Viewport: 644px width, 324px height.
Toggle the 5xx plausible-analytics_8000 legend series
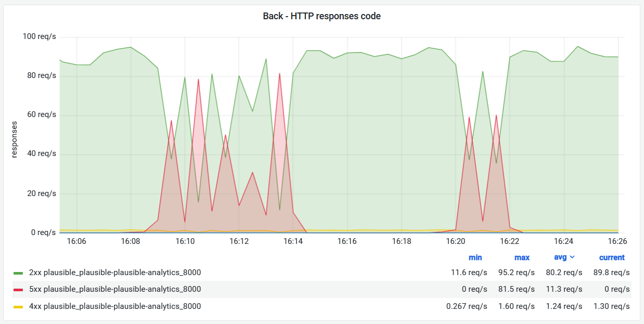click(114, 289)
